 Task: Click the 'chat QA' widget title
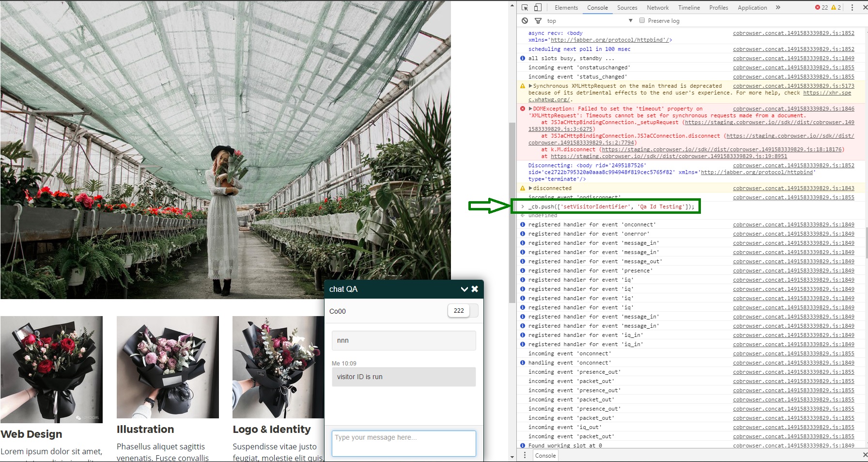tap(343, 289)
